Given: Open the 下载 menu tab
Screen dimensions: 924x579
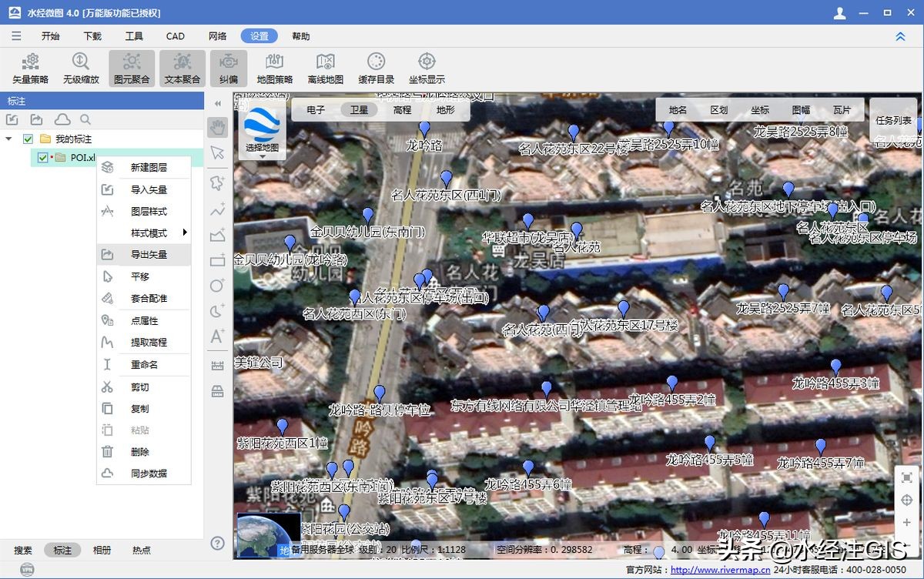Looking at the screenshot, I should coord(92,36).
